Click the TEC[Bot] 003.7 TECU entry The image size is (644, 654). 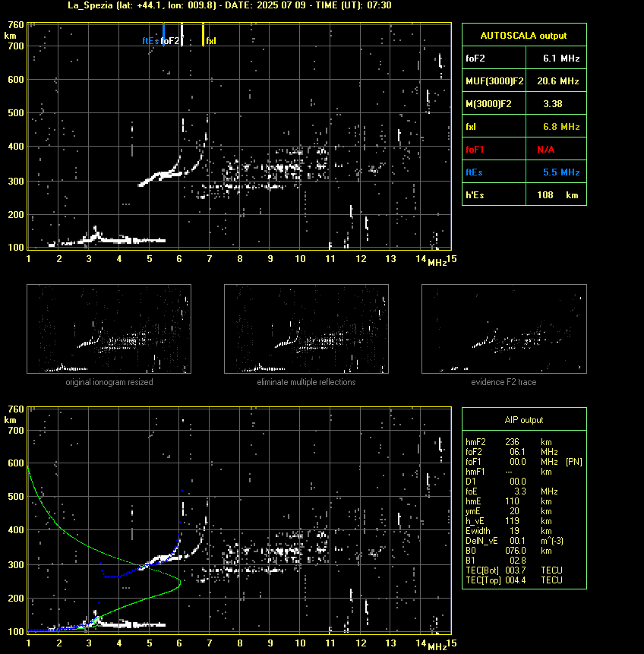pos(514,570)
